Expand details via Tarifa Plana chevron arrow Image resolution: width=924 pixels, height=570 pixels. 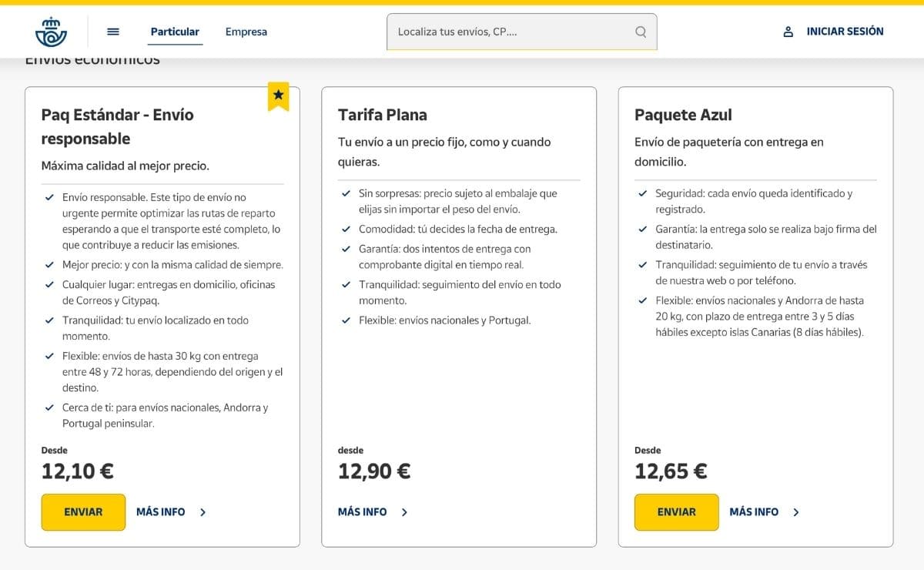click(404, 511)
